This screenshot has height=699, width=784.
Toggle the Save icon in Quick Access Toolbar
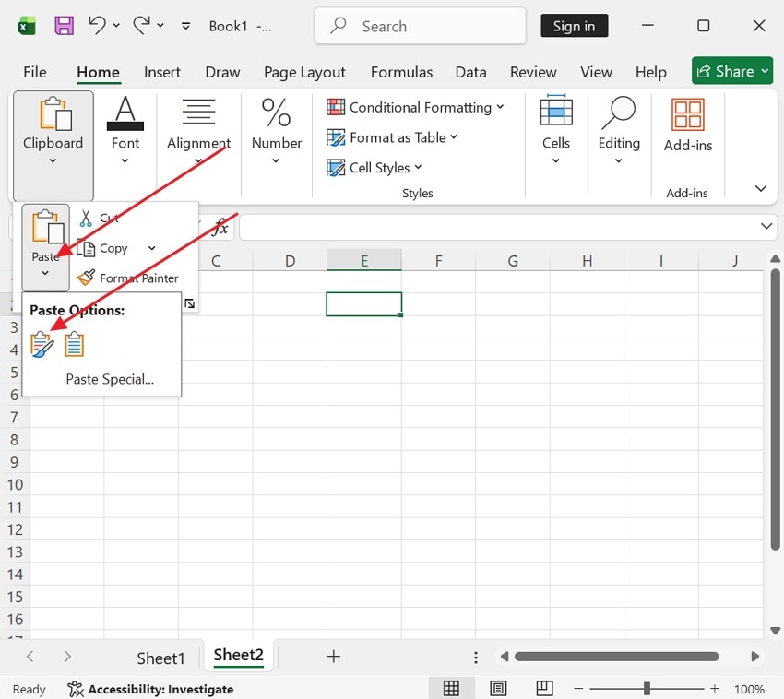64,25
